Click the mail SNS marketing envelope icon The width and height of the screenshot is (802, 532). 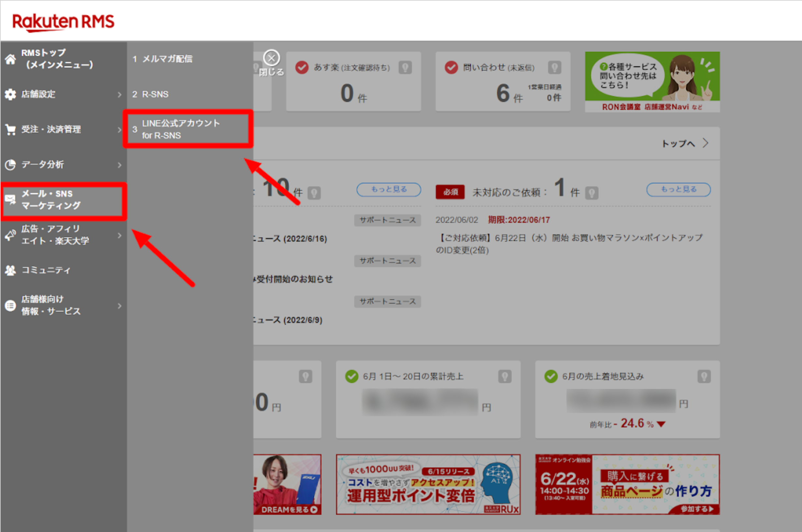coord(10,200)
